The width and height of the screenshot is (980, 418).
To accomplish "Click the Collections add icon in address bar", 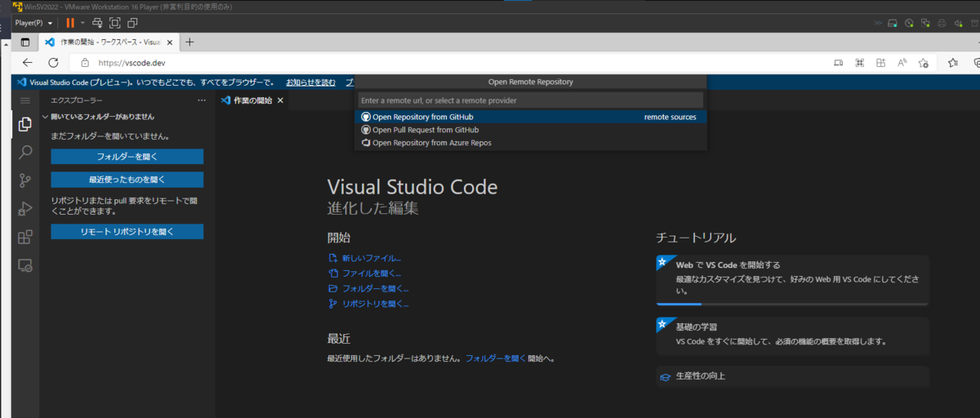I will [x=880, y=63].
